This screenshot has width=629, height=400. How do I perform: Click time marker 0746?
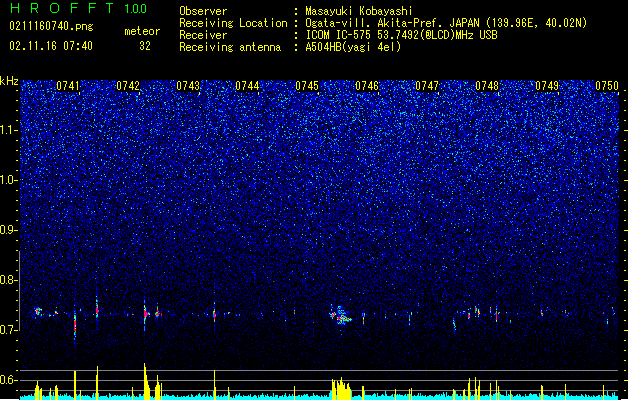pos(367,86)
